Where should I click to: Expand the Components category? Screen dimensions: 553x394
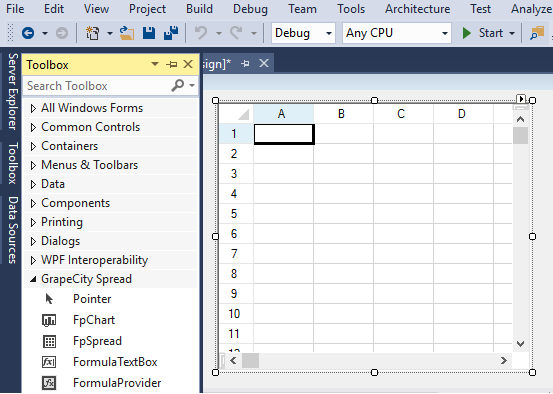pos(33,204)
